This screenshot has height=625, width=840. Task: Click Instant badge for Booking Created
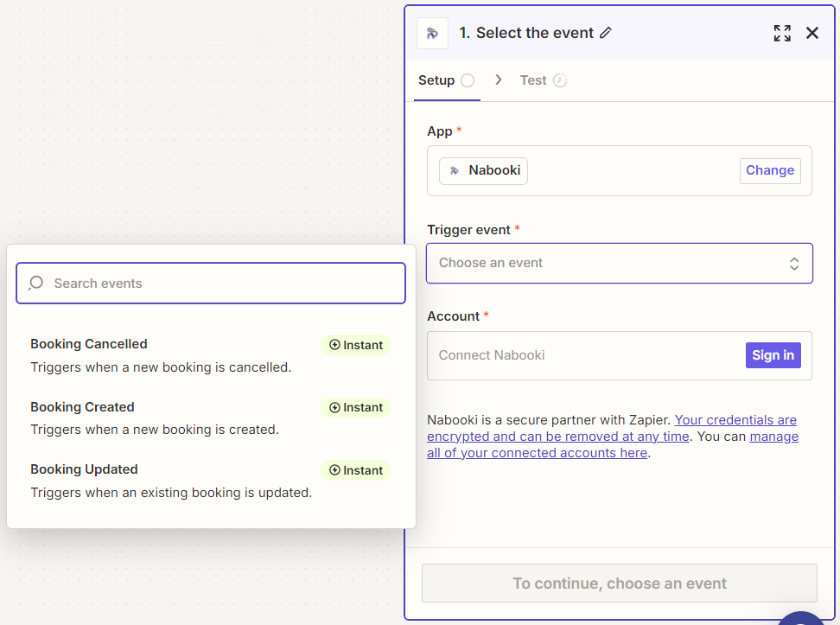point(356,407)
